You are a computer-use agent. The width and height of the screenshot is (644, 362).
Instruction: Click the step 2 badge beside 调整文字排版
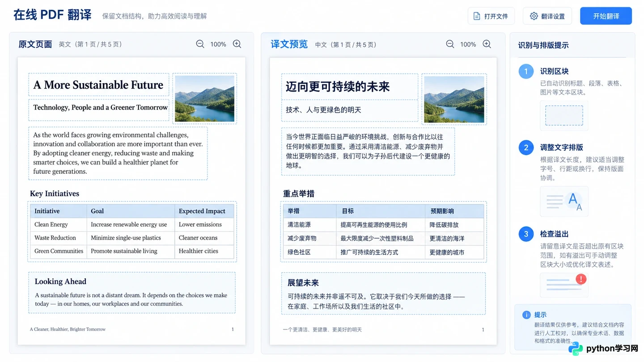click(526, 147)
